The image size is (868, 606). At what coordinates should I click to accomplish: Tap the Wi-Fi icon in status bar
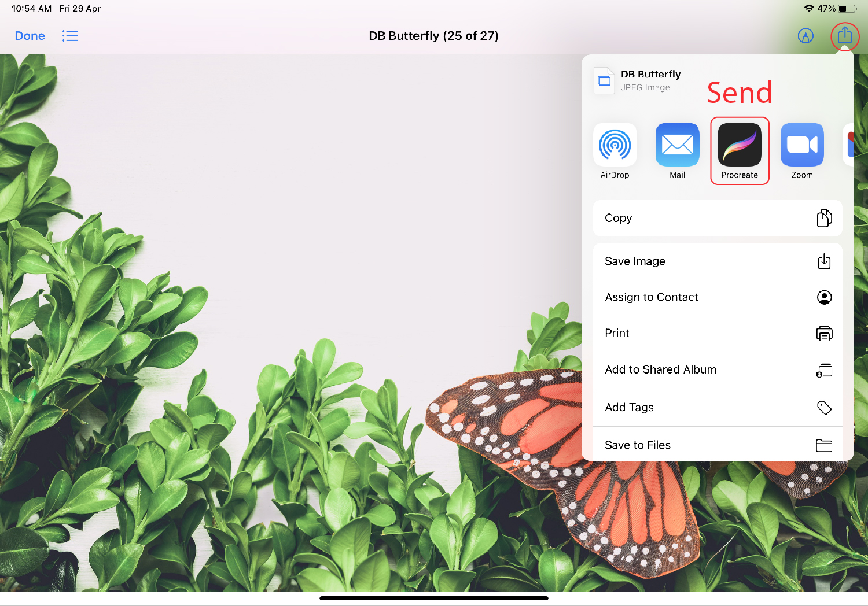pos(809,9)
